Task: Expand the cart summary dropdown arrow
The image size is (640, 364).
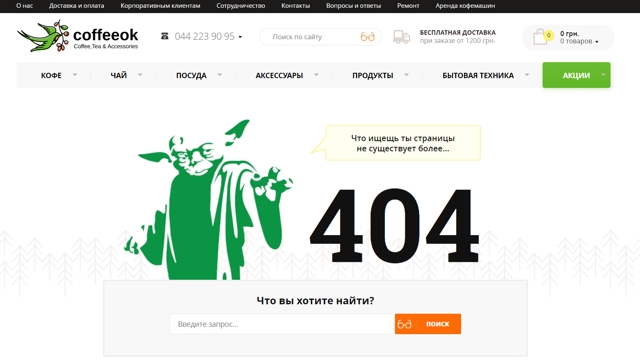Action: (x=597, y=42)
